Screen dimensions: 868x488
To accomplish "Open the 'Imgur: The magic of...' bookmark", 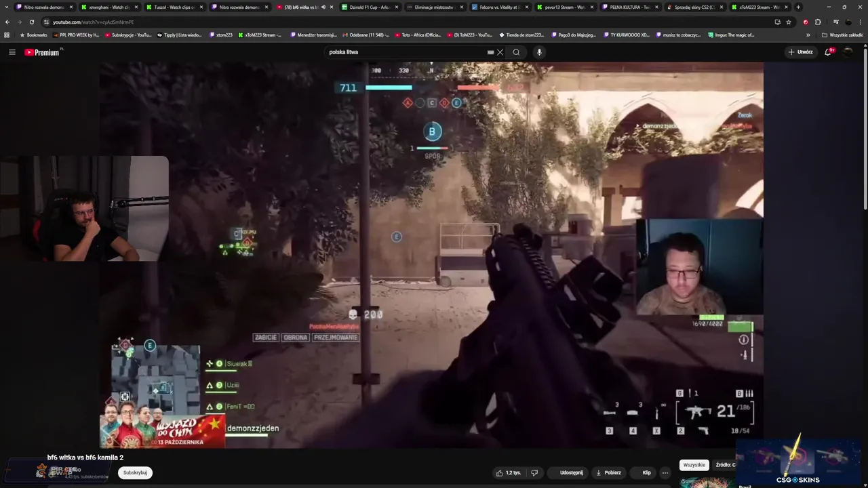I will (x=730, y=35).
